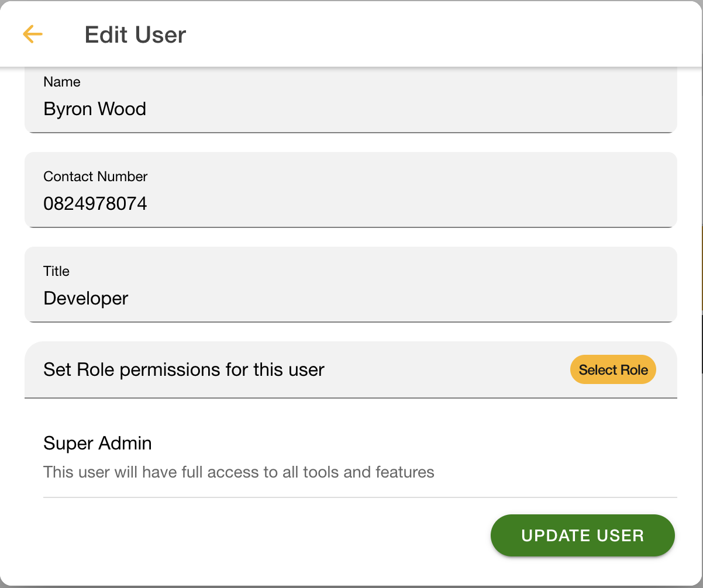Viewport: 703px width, 588px height.
Task: Click empty area of the role permissions row
Action: 444,370
